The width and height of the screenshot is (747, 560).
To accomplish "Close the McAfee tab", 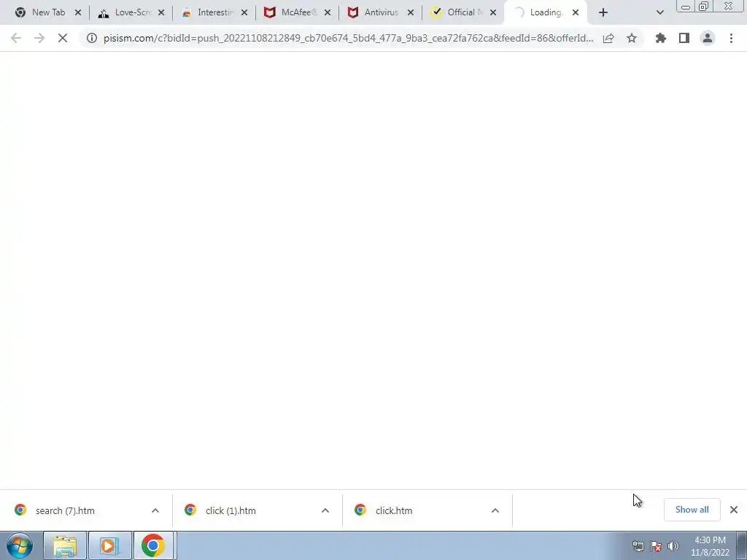I will click(328, 13).
